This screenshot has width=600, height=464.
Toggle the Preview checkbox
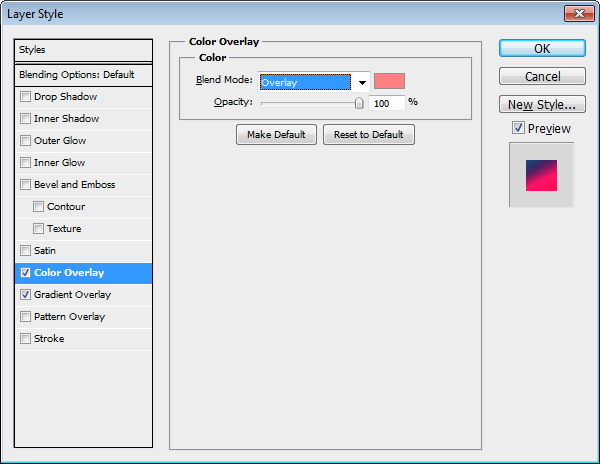[517, 128]
